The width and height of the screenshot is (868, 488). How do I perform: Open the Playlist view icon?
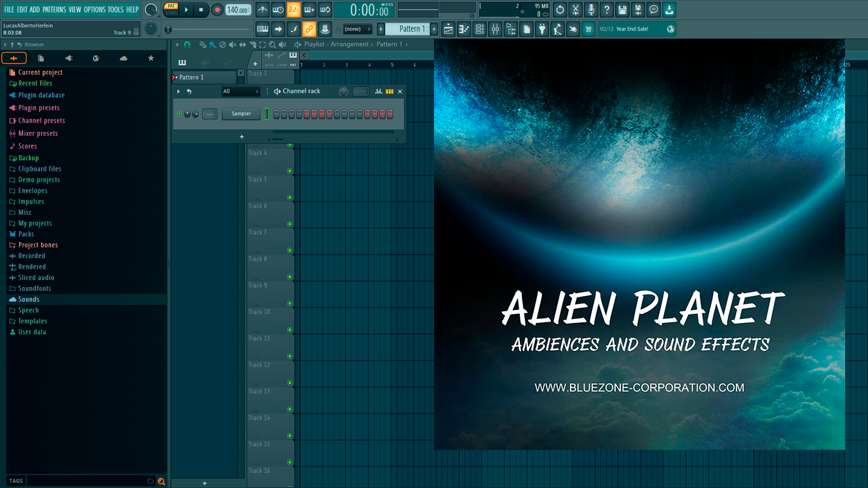[x=449, y=29]
